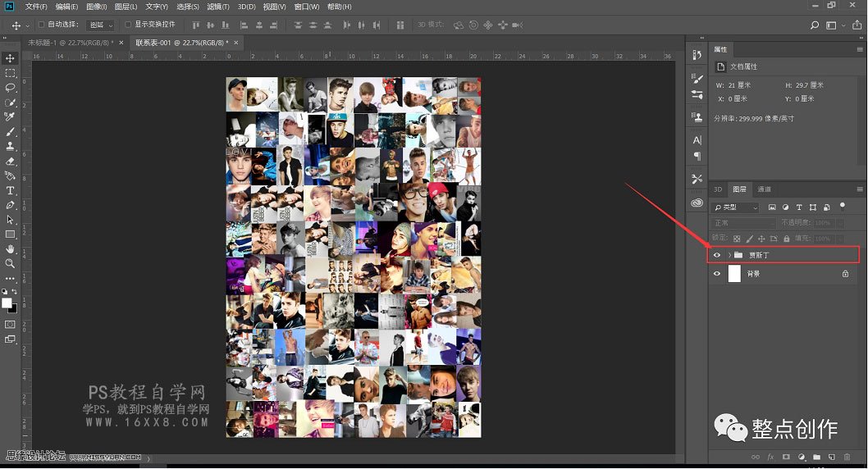Delete layer with the trash icon
This screenshot has width=868, height=469.
[847, 457]
